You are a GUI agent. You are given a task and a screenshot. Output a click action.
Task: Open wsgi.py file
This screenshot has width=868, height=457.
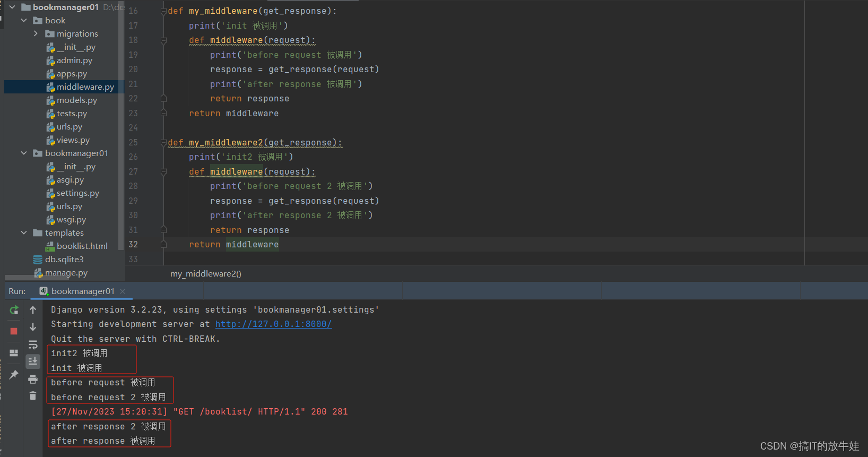[x=66, y=220]
